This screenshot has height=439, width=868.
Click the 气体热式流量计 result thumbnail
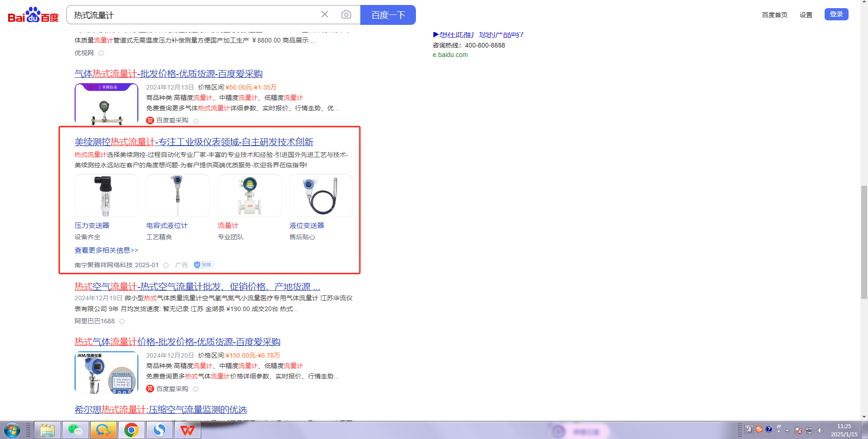coord(106,104)
